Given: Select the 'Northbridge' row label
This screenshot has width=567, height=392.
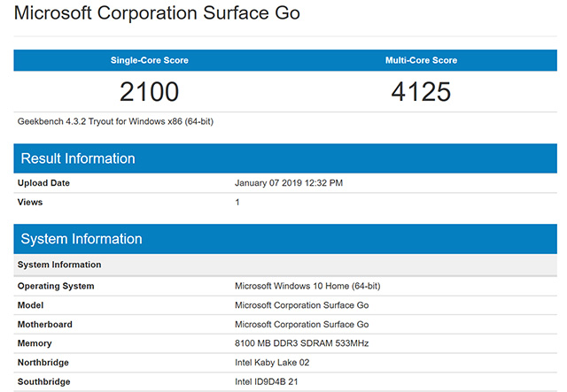Looking at the screenshot, I should [43, 363].
